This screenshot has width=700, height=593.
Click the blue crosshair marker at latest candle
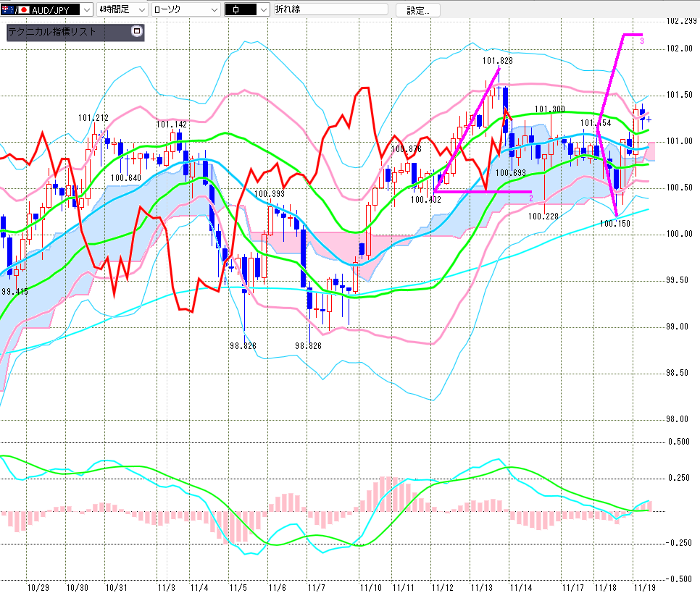[x=649, y=119]
